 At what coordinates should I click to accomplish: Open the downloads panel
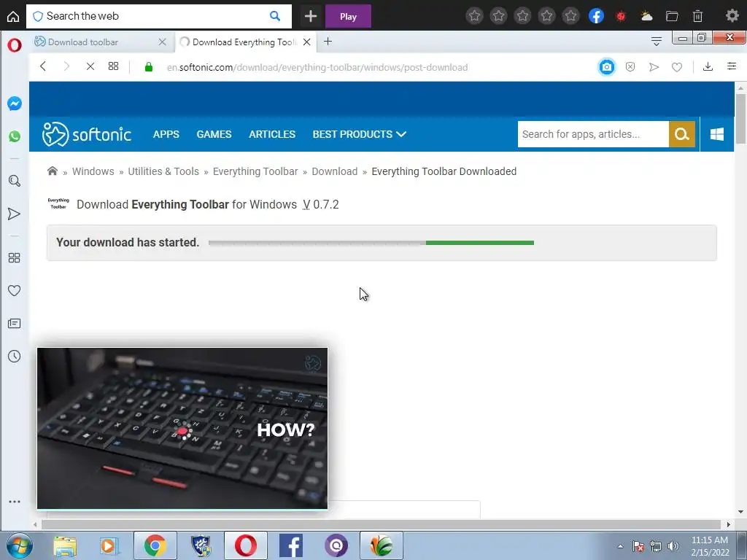(x=708, y=66)
